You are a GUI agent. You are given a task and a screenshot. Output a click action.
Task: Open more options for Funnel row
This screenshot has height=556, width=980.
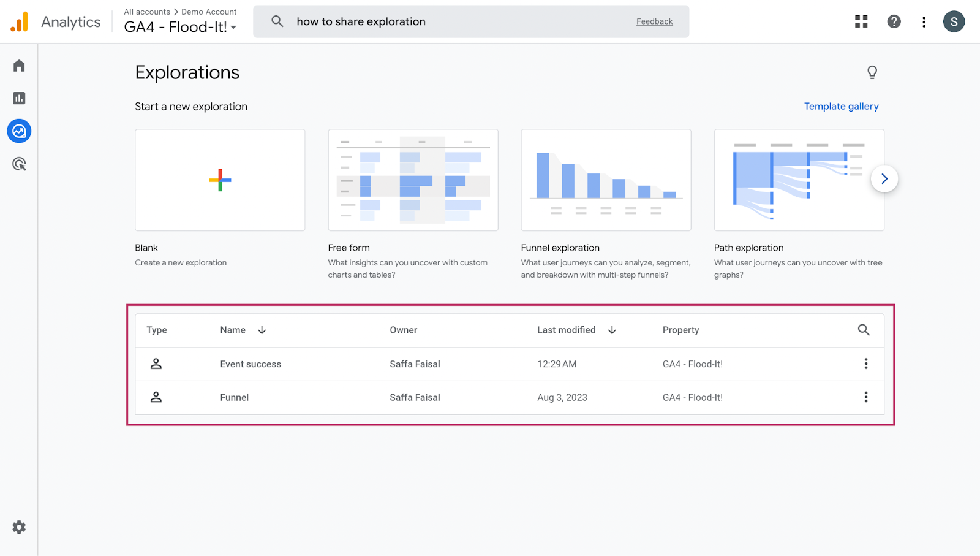(x=866, y=397)
